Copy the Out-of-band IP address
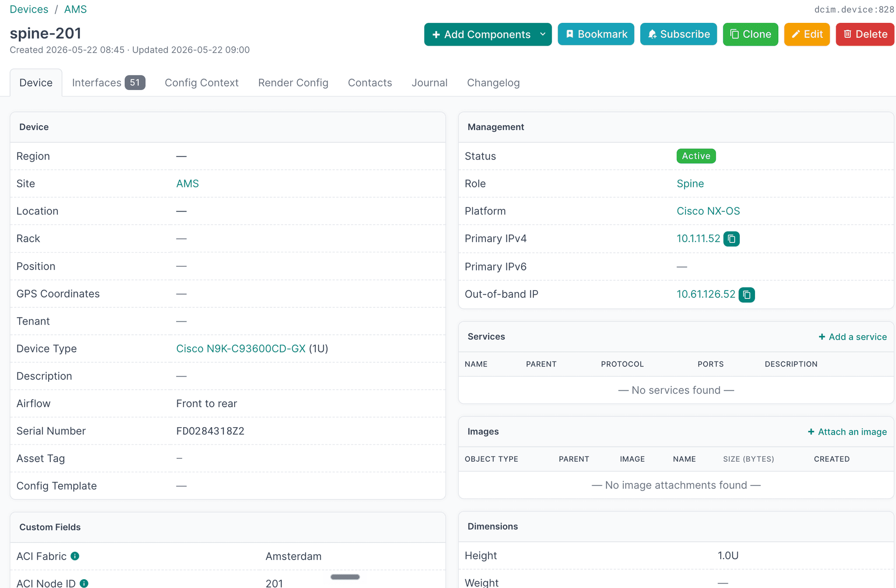Image resolution: width=896 pixels, height=588 pixels. tap(747, 295)
